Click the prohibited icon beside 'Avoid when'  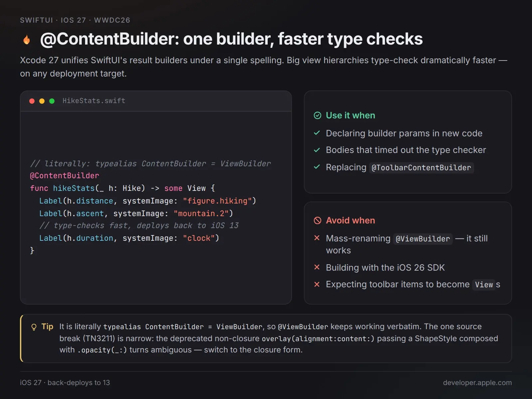click(318, 220)
